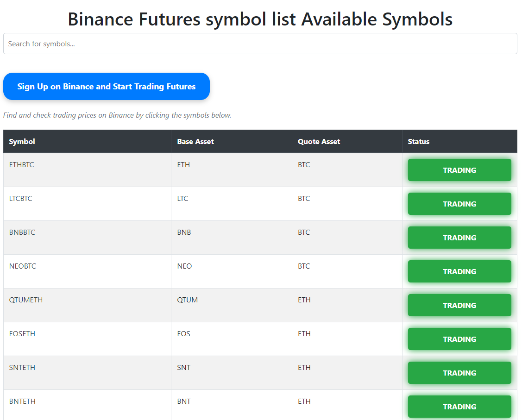Click the Status column header

click(418, 141)
